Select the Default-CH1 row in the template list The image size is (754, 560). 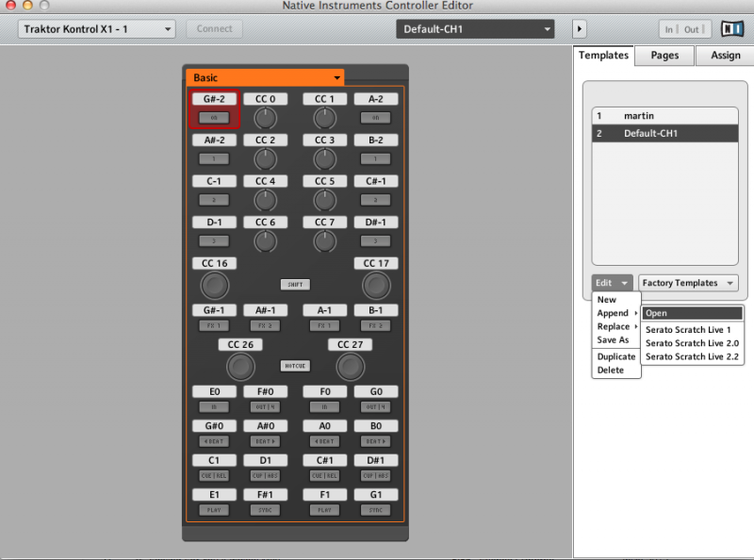coord(665,133)
